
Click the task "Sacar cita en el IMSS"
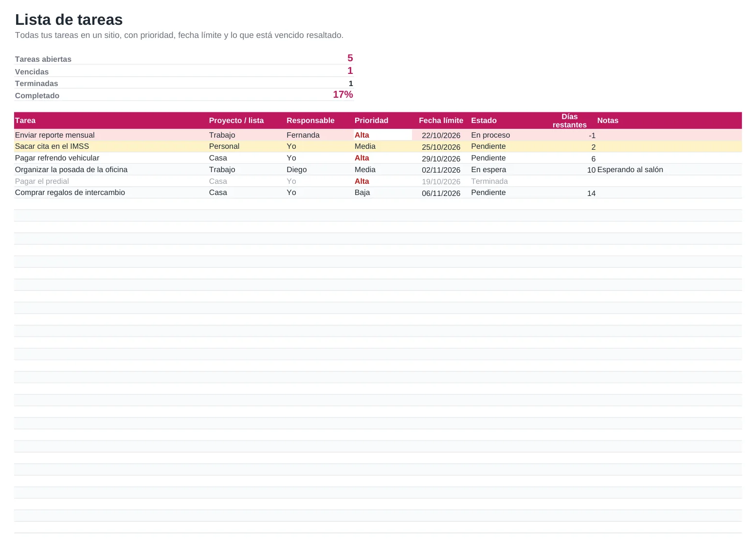[x=52, y=146]
